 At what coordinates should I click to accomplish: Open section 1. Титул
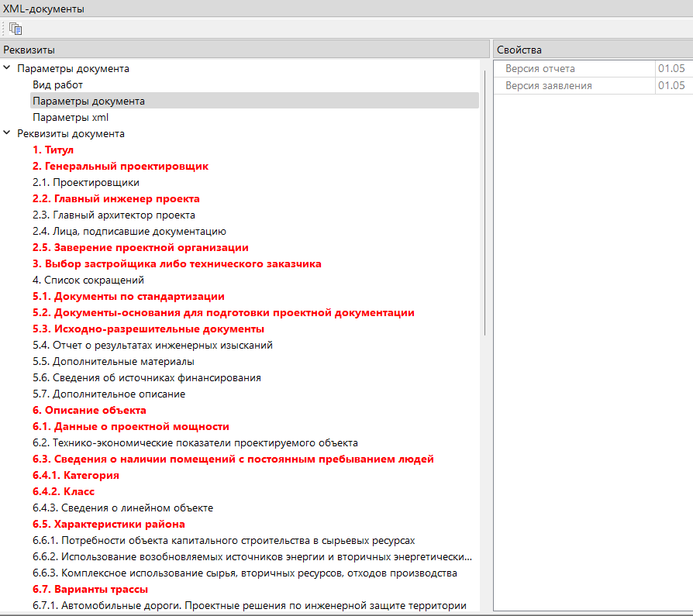[53, 150]
